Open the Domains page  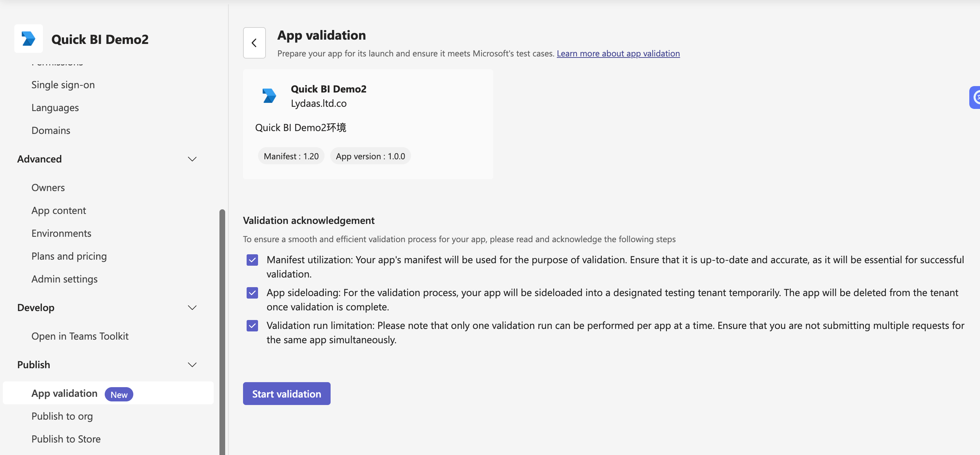pyautogui.click(x=51, y=130)
